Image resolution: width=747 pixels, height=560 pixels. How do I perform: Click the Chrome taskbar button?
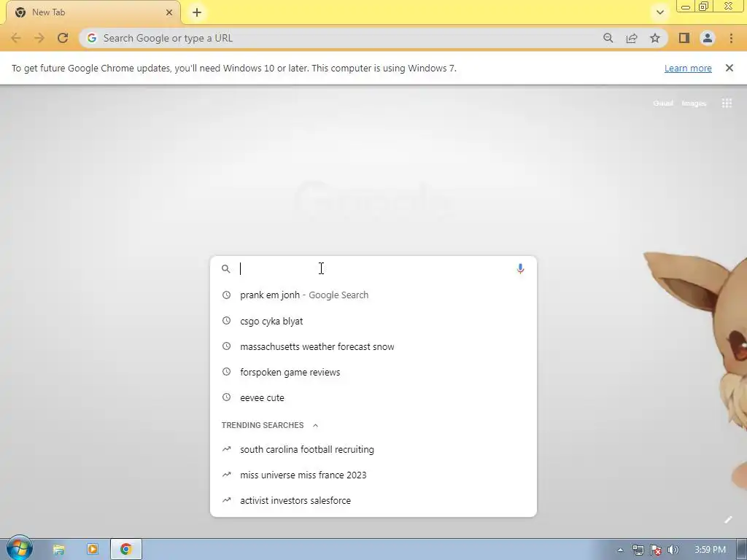[125, 550]
